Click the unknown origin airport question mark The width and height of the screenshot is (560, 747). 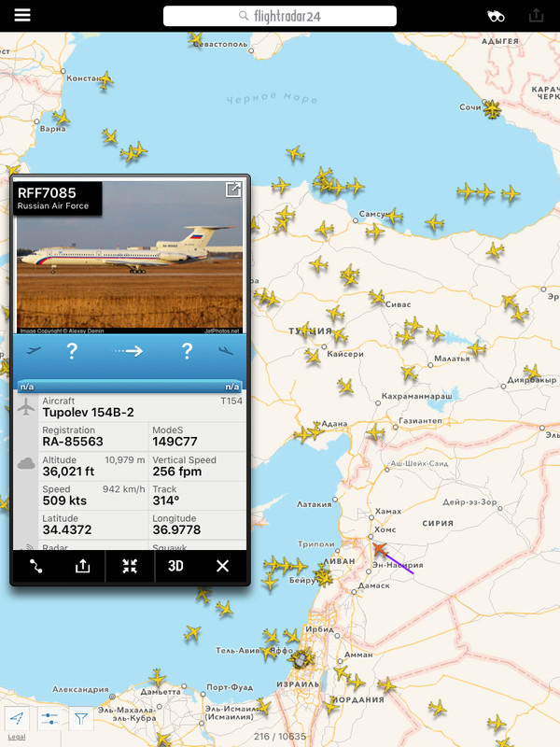pos(72,351)
